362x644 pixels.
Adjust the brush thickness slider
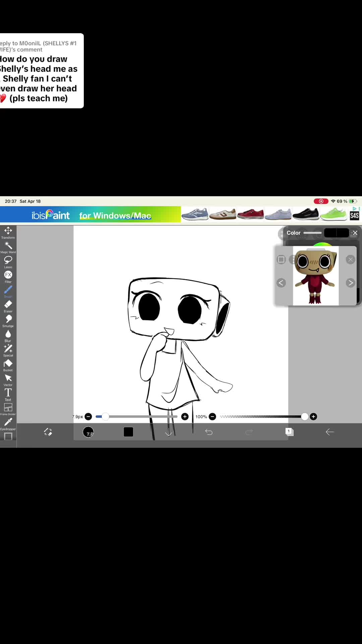[136, 417]
